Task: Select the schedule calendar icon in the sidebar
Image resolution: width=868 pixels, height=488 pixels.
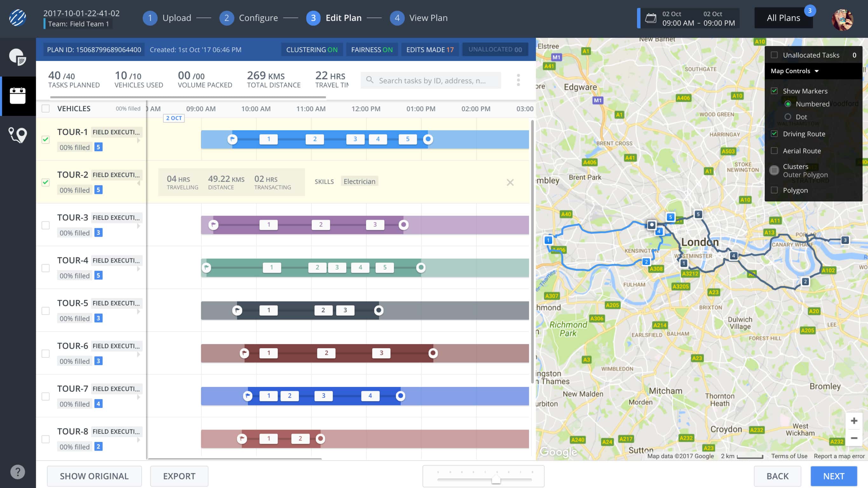Action: click(18, 96)
